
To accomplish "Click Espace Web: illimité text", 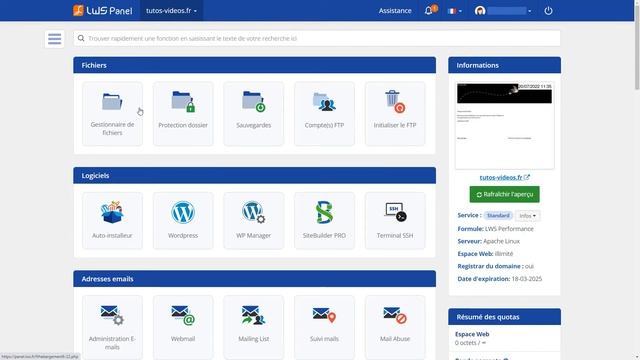I will (485, 253).
